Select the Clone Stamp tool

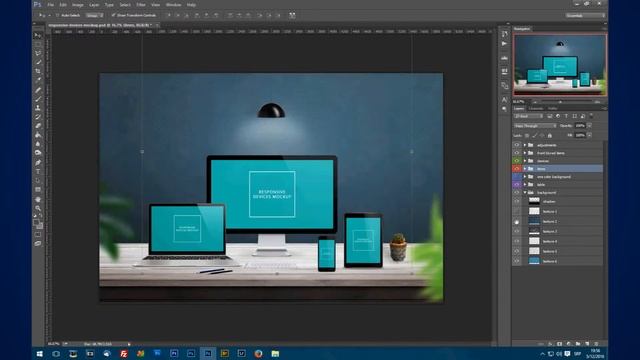click(x=38, y=107)
